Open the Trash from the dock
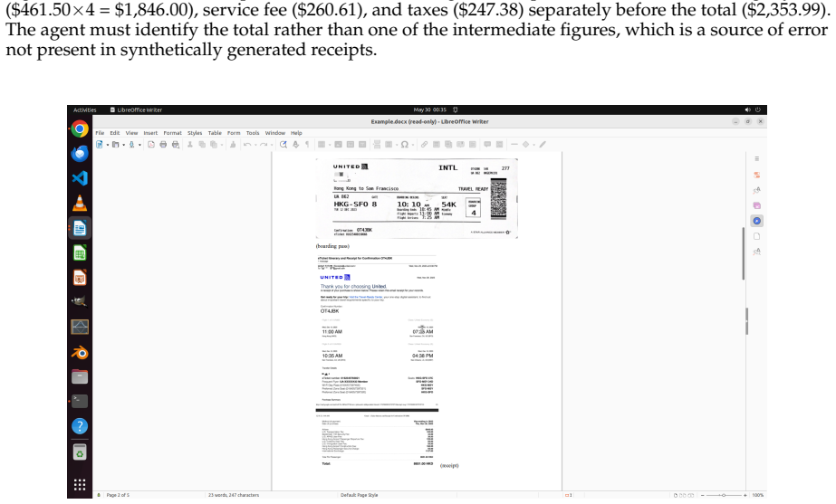The width and height of the screenshot is (836, 504). click(80, 452)
